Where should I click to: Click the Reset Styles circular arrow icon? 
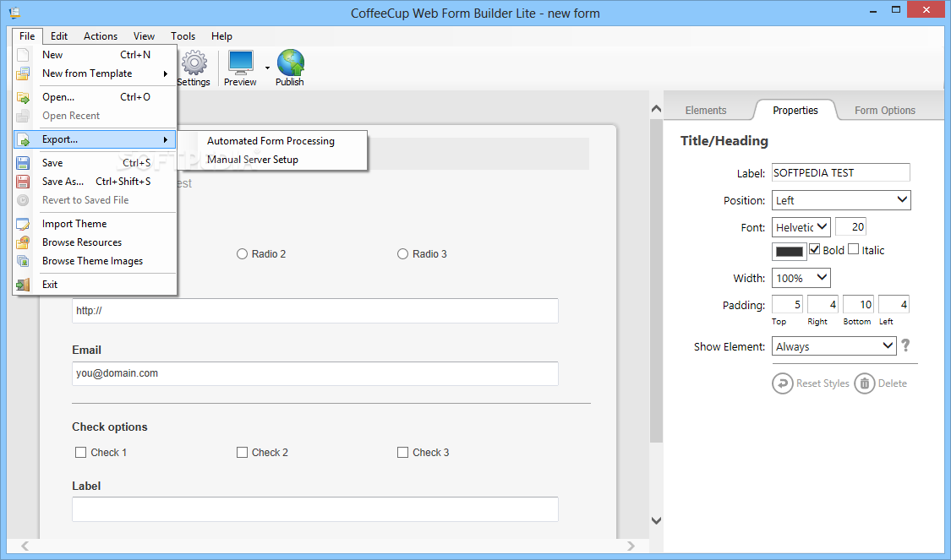[783, 383]
